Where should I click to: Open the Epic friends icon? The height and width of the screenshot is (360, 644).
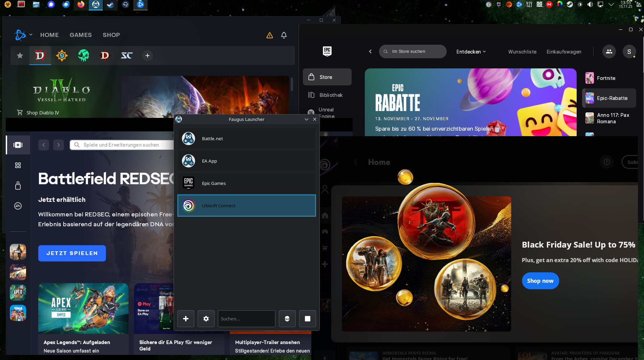coord(609,51)
